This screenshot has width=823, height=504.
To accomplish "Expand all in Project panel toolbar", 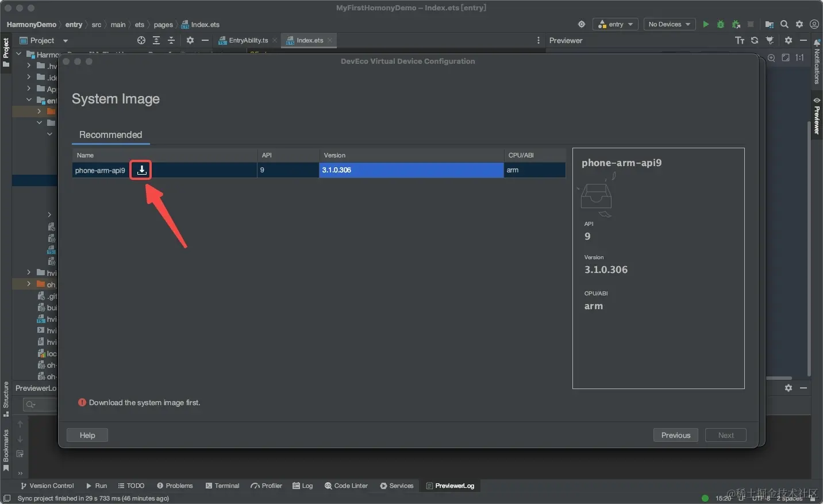I will pyautogui.click(x=156, y=40).
